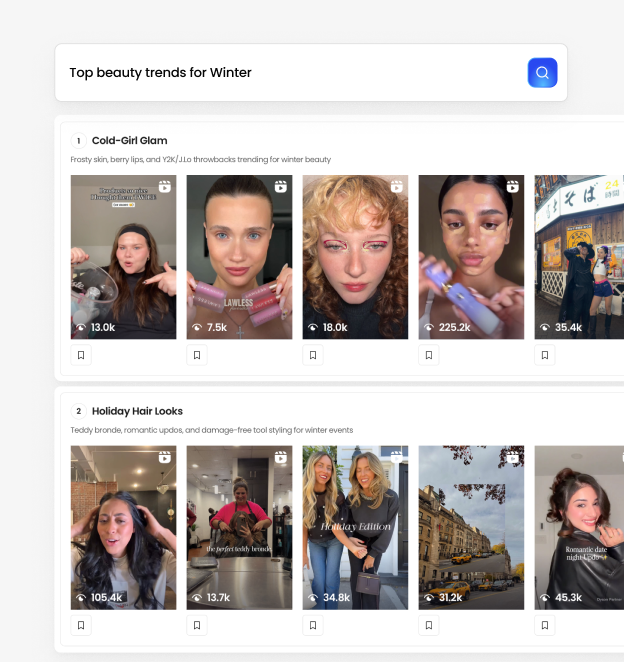Bookmark the 45.3k Romantic date night video
Viewport: 624px width, 662px height.
coord(545,625)
